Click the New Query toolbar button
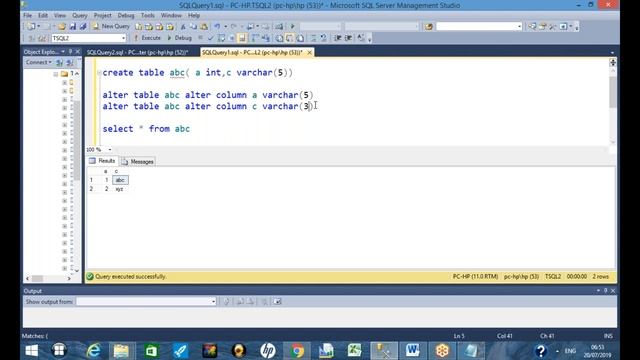The width and height of the screenshot is (640, 360). point(111,26)
